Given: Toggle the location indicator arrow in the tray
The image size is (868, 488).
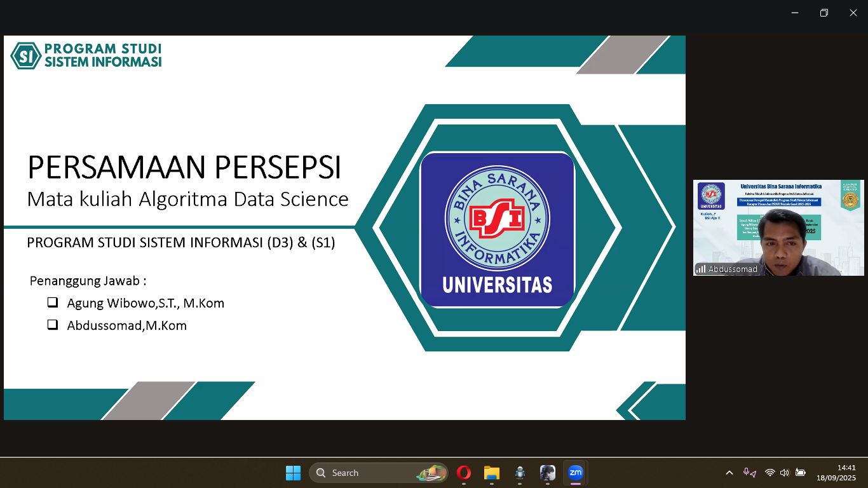Looking at the screenshot, I should [754, 473].
